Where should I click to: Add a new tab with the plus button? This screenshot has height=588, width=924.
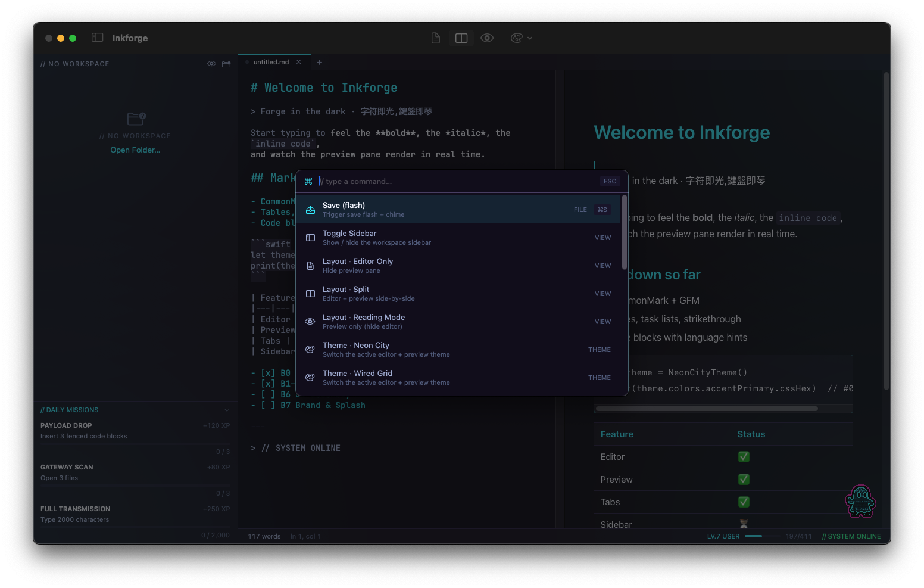[320, 62]
